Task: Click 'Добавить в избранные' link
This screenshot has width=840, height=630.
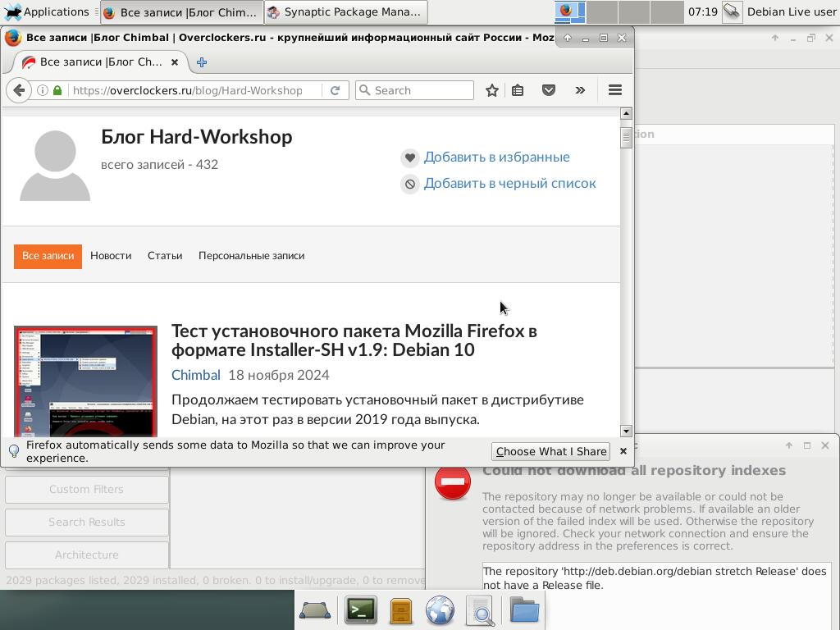Action: click(496, 157)
